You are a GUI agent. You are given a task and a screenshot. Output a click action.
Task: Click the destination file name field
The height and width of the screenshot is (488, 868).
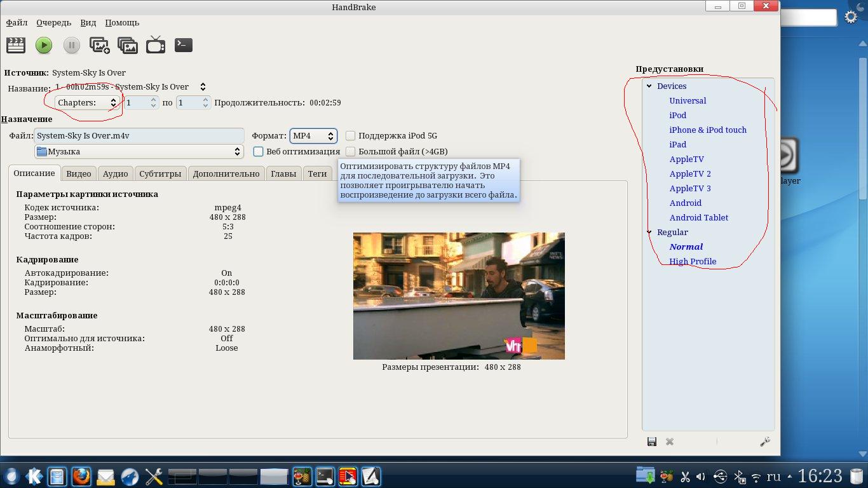(x=139, y=135)
